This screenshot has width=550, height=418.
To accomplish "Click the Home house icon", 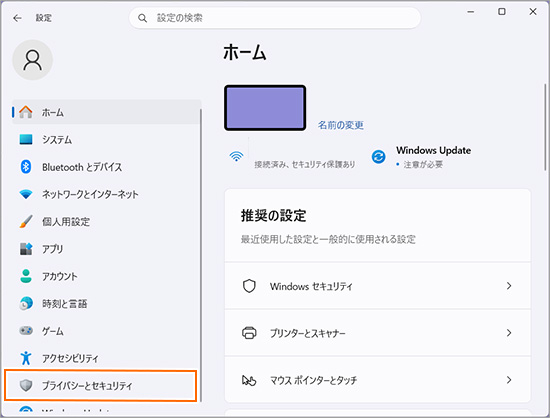I will click(26, 112).
